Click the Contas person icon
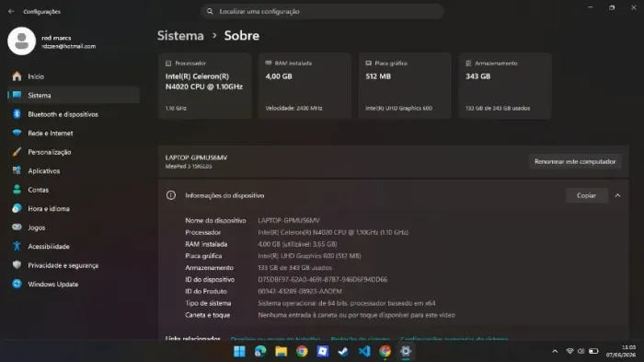 (17, 190)
